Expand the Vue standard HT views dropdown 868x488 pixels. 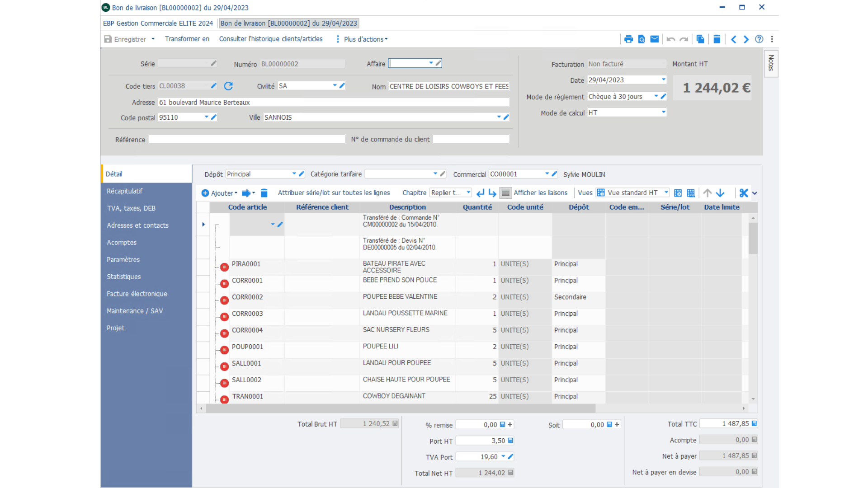click(x=666, y=192)
